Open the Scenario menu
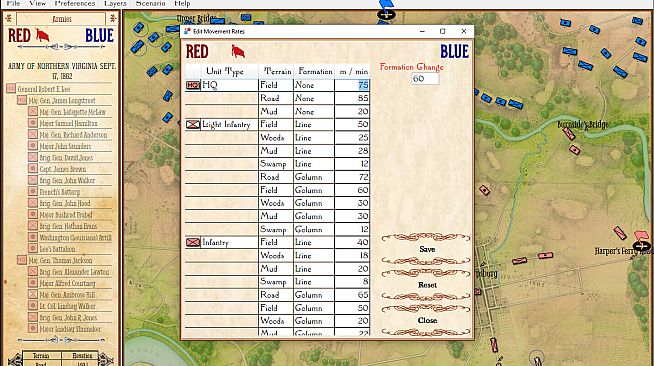The height and width of the screenshot is (366, 654). click(x=151, y=3)
